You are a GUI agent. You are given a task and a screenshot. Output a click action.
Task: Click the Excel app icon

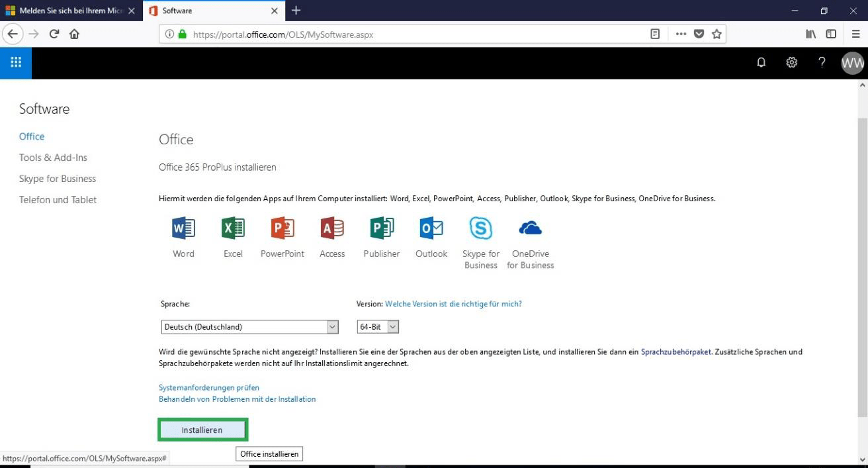pyautogui.click(x=233, y=228)
